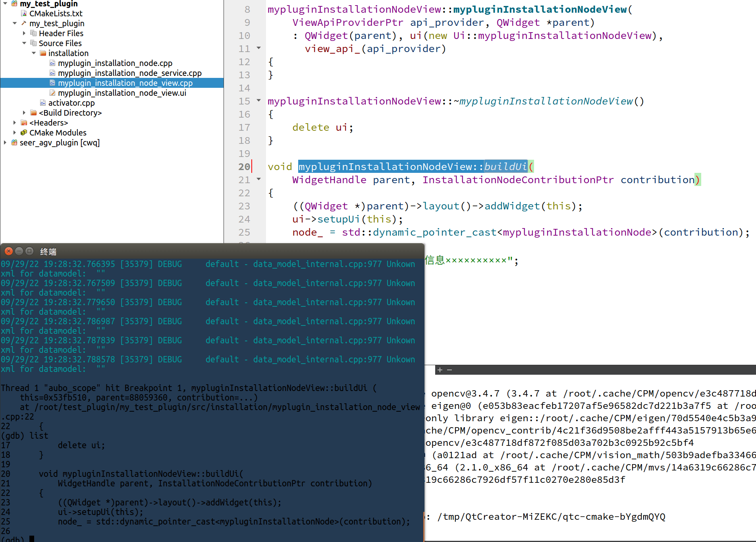Screen dimensions: 756x542
Task: Click the installation folder icon
Action: (x=43, y=53)
